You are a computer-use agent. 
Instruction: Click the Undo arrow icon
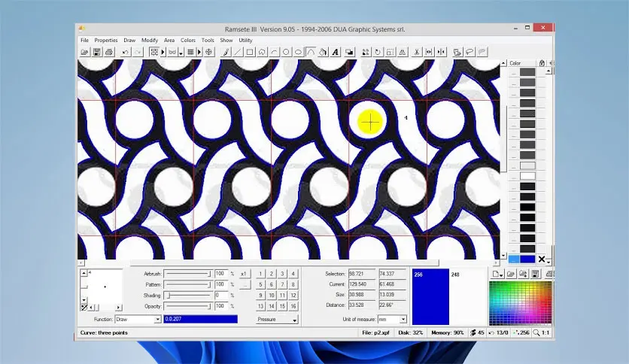(125, 52)
